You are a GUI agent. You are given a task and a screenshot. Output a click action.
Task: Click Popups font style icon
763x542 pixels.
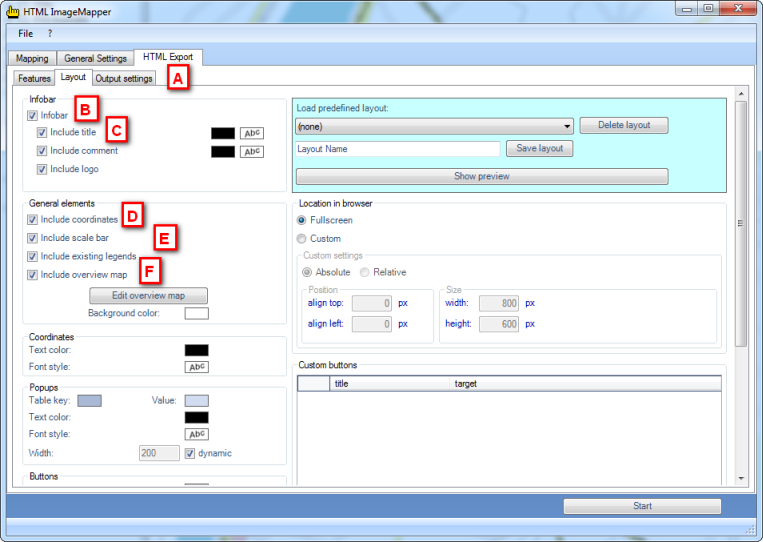point(196,434)
